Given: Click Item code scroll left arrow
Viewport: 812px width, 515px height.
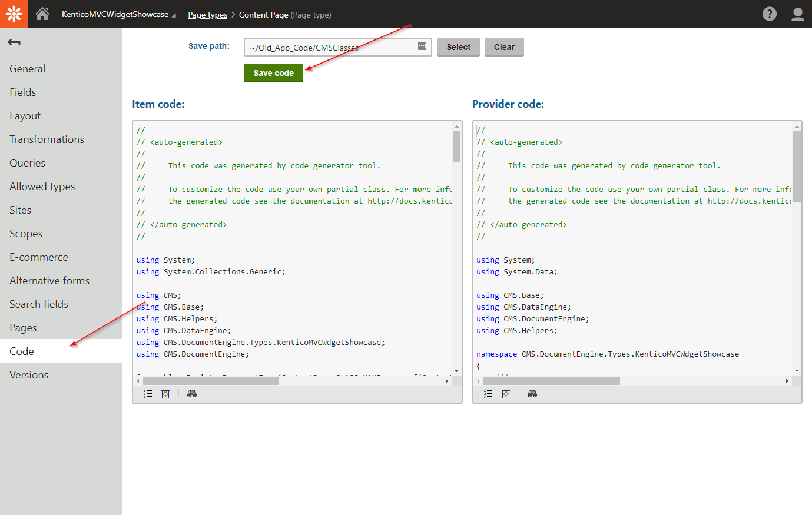Looking at the screenshot, I should click(x=138, y=381).
